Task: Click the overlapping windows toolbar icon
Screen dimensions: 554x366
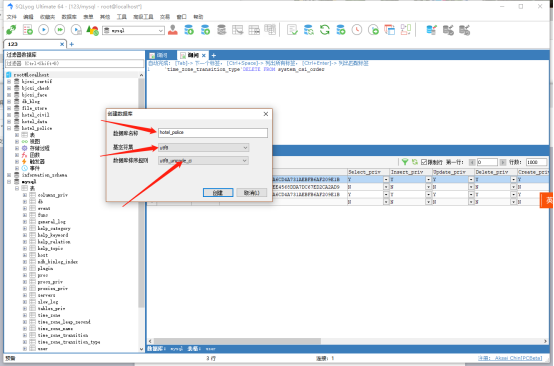Action: (x=389, y=30)
